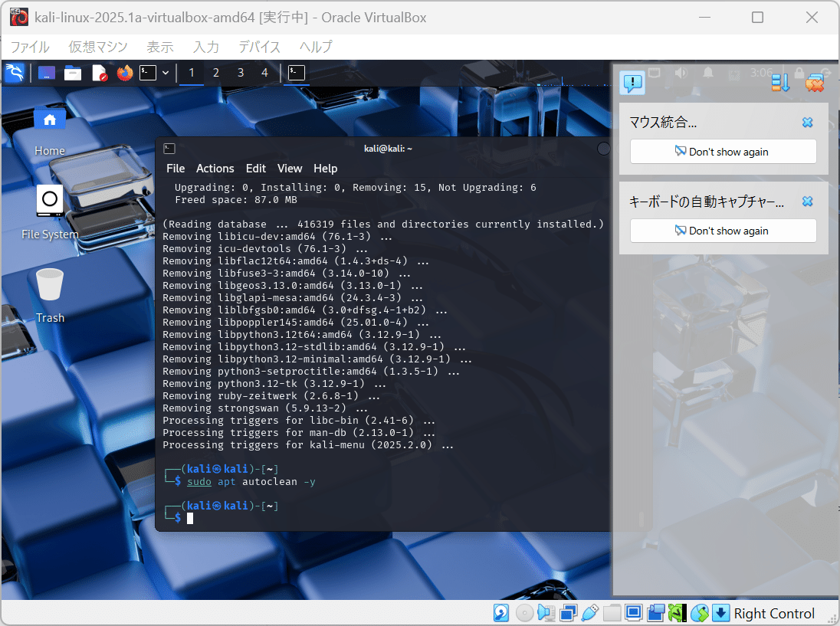Open the terminal File menu
Image resolution: width=840 pixels, height=626 pixels.
coord(176,169)
